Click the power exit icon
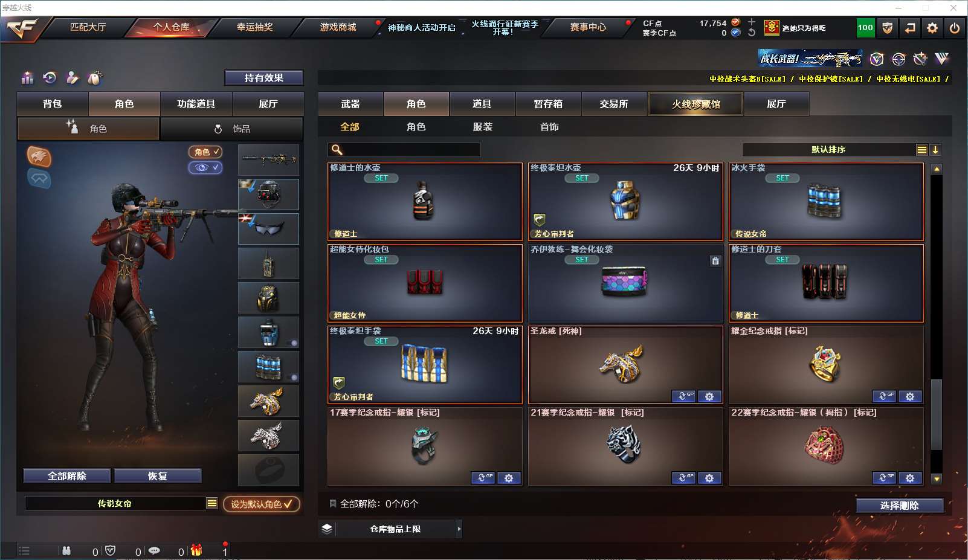The width and height of the screenshot is (968, 560). (955, 28)
